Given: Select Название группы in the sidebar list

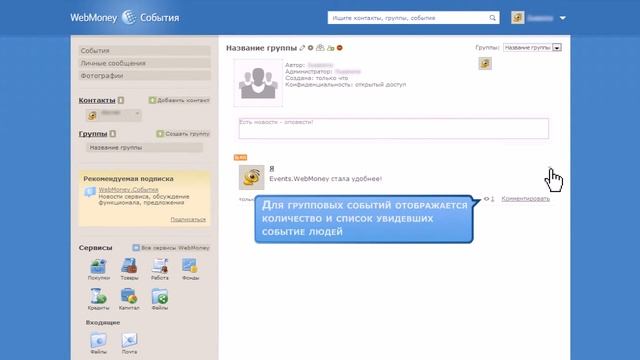Looking at the screenshot, I should [144, 147].
